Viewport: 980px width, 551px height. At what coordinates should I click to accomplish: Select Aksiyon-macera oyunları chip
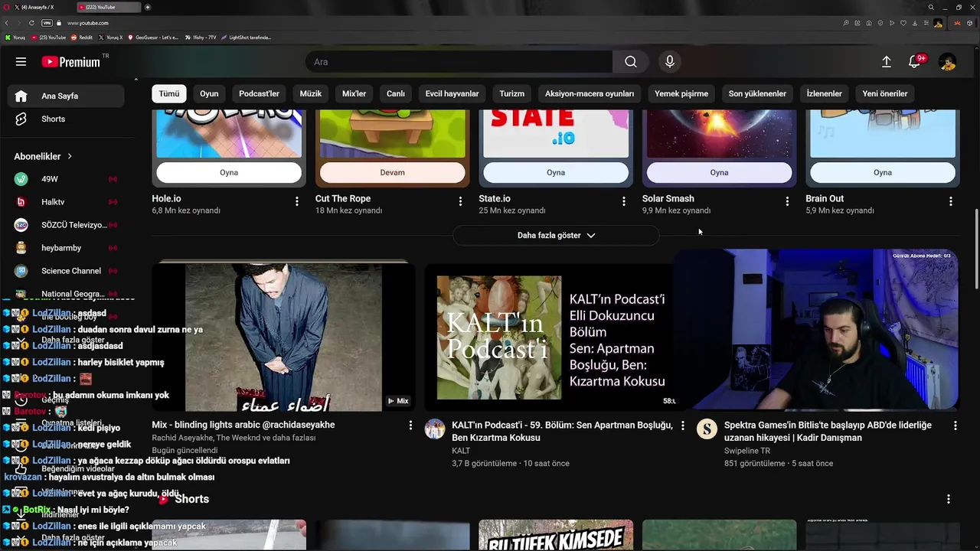(x=590, y=93)
